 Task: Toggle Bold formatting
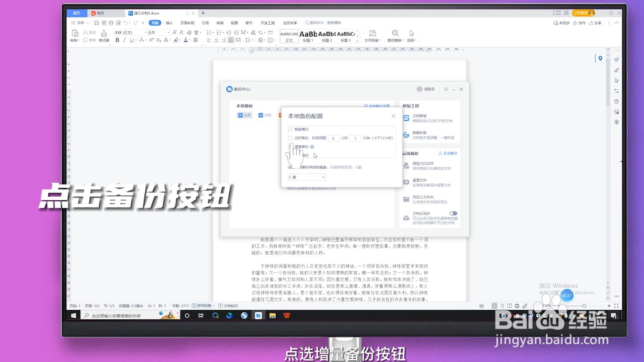(117, 40)
